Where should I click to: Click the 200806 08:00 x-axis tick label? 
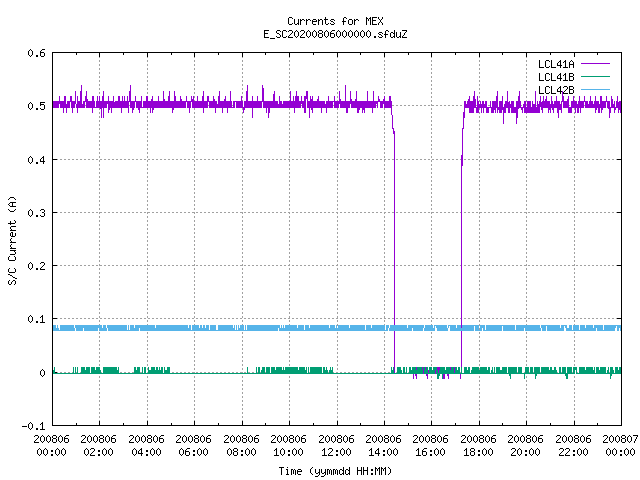coord(241,446)
